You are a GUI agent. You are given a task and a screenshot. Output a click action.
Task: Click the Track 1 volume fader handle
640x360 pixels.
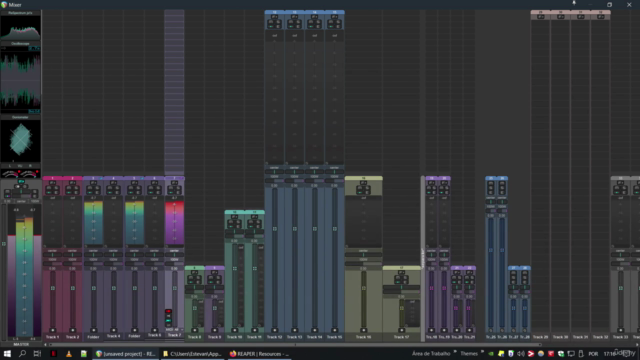pyautogui.click(x=53, y=288)
